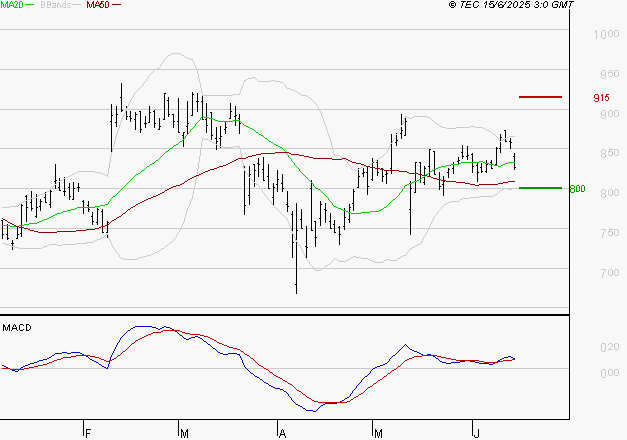The width and height of the screenshot is (627, 440).
Task: Click the 1000 price axis label
Action: pyautogui.click(x=606, y=35)
